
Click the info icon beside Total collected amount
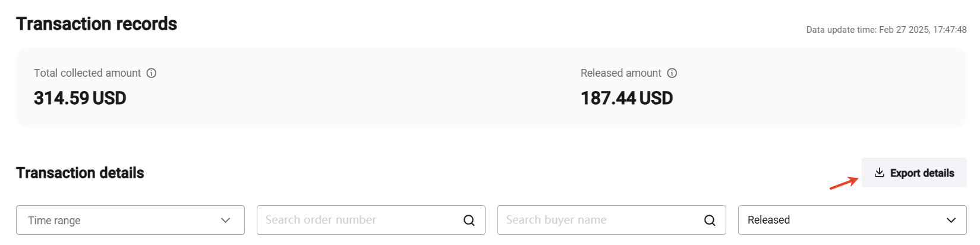(152, 73)
